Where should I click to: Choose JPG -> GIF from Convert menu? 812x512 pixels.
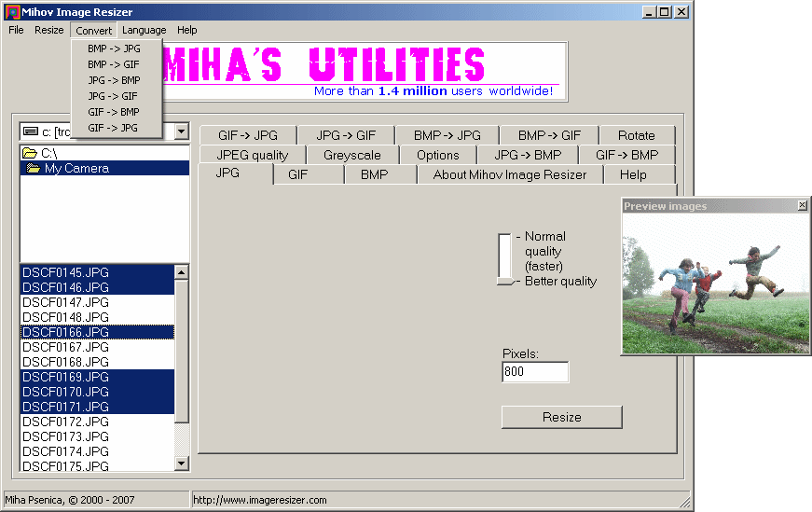point(113,95)
